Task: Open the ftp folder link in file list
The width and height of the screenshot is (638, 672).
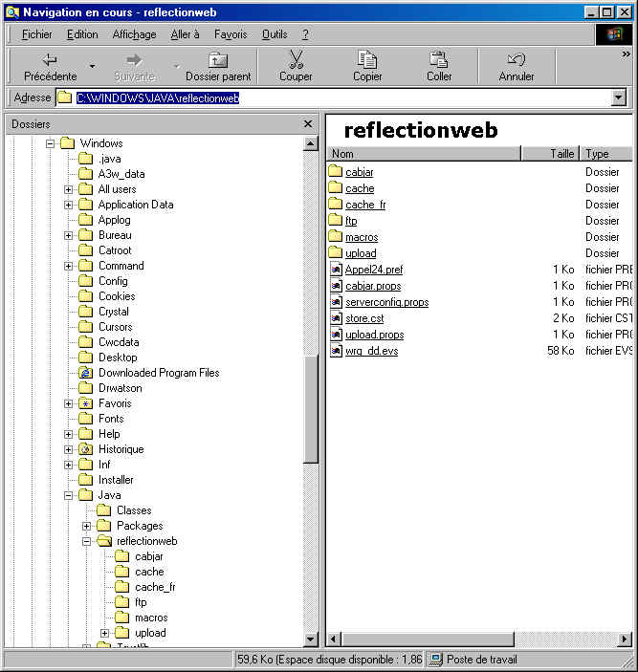Action: click(351, 221)
